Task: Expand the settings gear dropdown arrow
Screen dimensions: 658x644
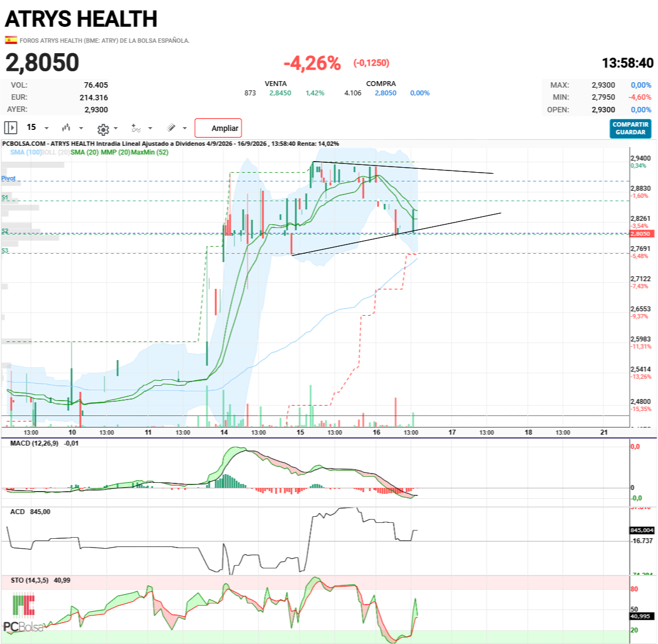Action: pyautogui.click(x=116, y=128)
